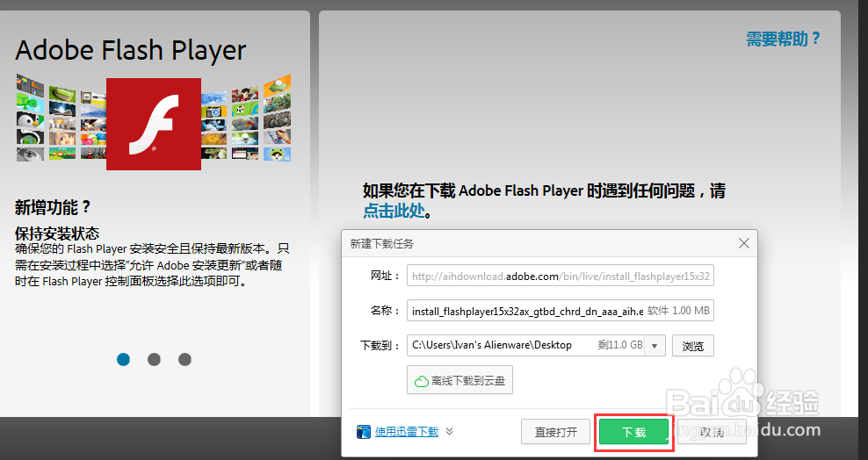Click the 直接打开 open directly button
The width and height of the screenshot is (868, 460).
(x=556, y=432)
